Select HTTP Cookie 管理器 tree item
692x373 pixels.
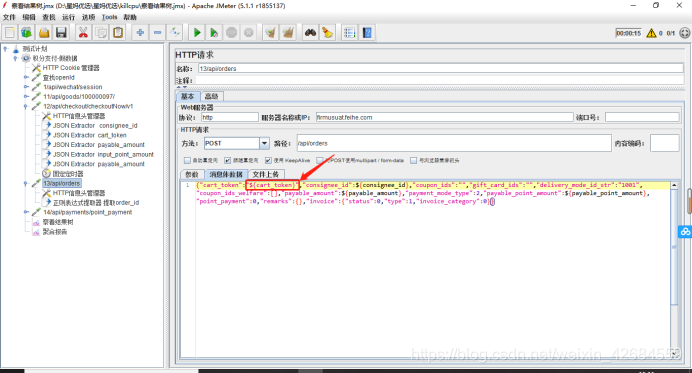[71, 68]
